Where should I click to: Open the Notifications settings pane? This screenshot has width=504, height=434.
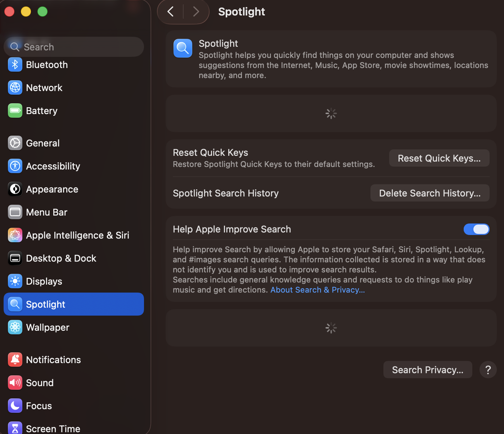click(74, 360)
